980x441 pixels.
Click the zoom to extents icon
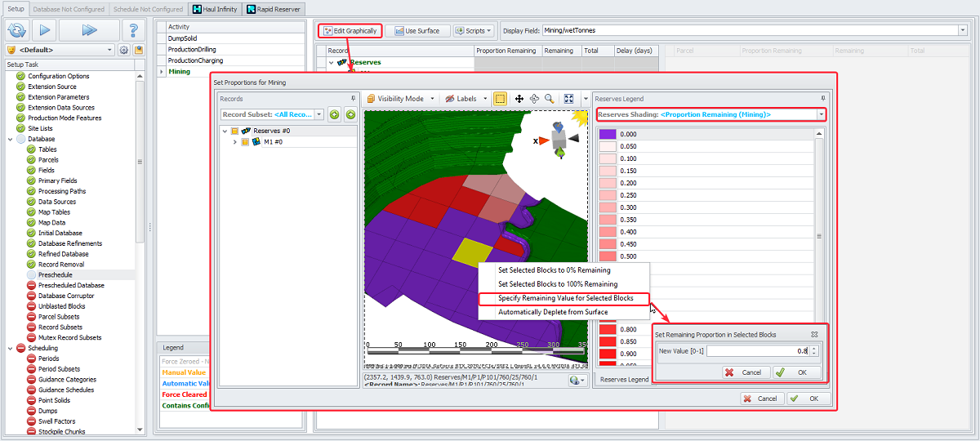tap(569, 99)
